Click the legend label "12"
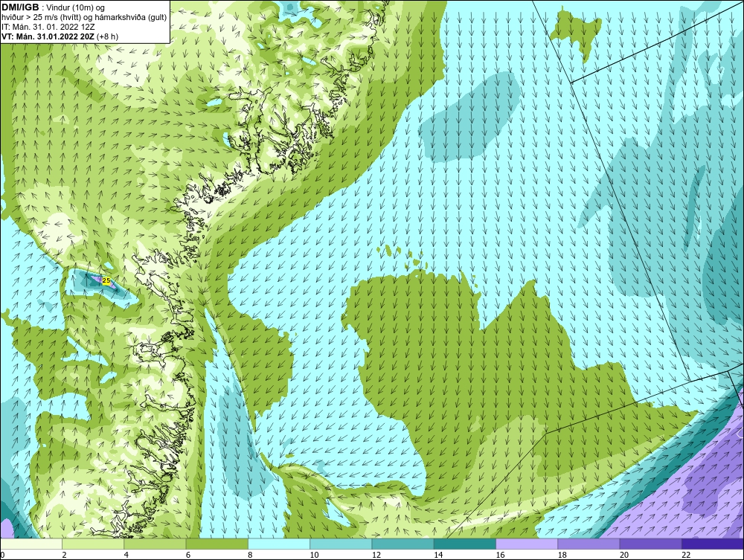The height and width of the screenshot is (560, 744). coord(376,556)
